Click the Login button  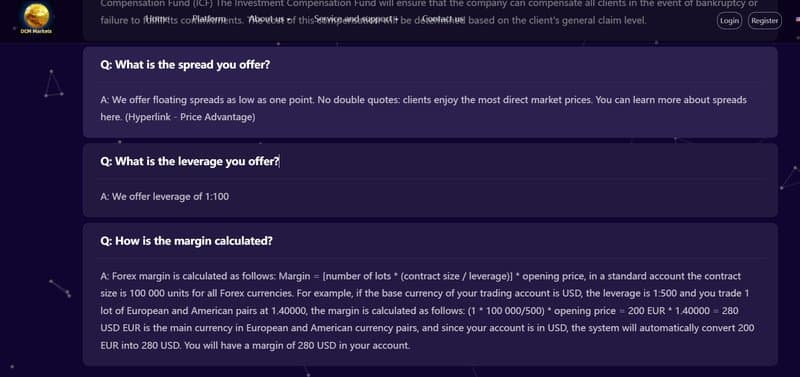coord(729,21)
